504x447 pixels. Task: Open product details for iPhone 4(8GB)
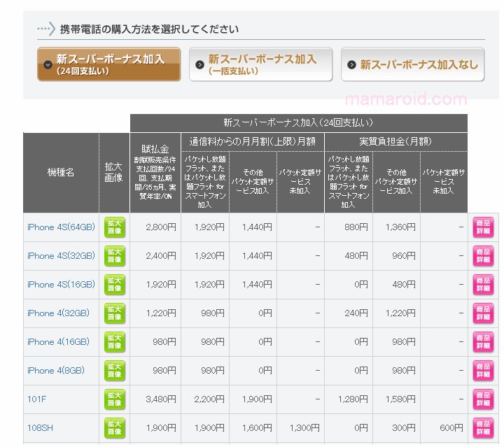click(483, 371)
